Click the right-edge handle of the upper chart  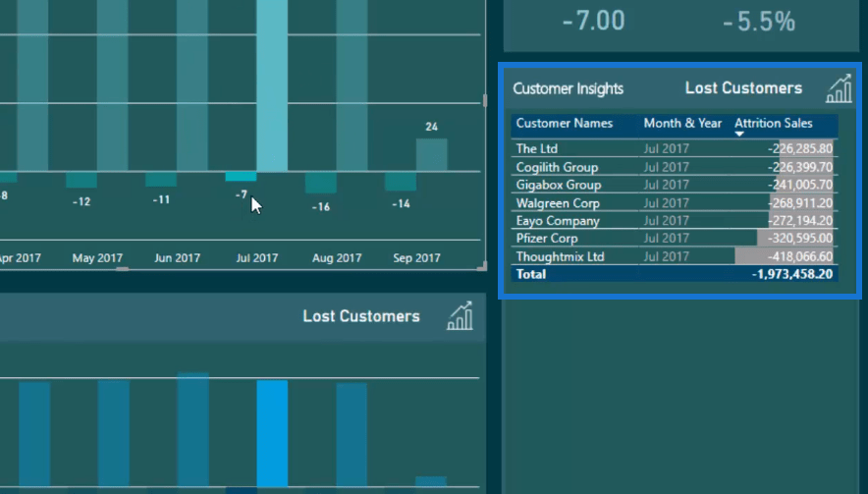[x=485, y=100]
